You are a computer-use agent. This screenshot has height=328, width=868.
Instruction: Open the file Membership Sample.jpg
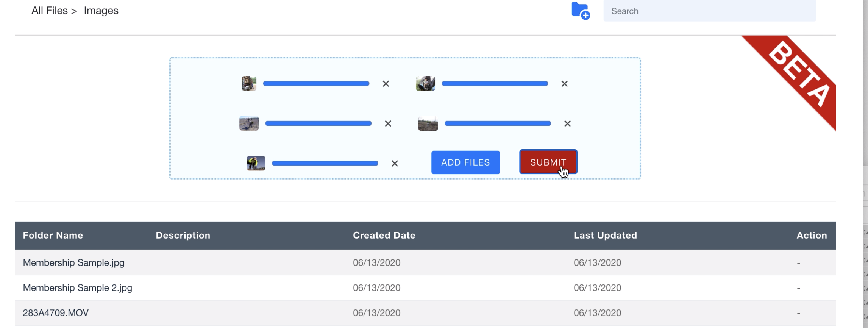coord(74,263)
